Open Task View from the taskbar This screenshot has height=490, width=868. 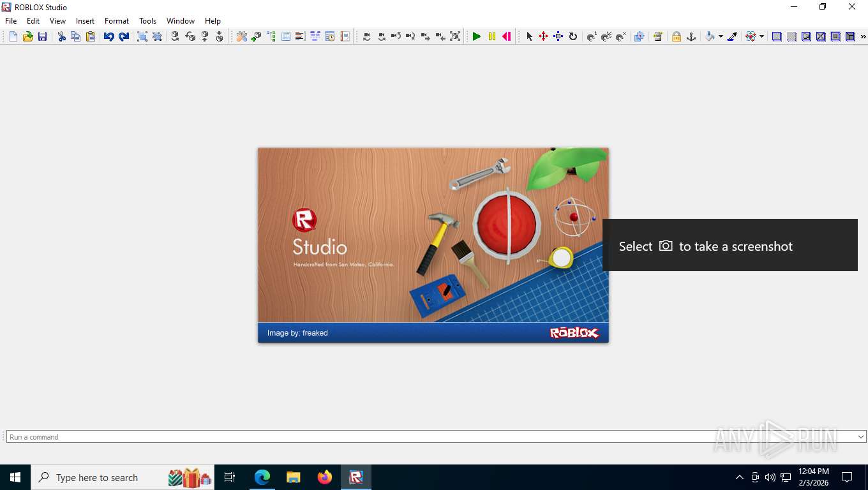(230, 477)
